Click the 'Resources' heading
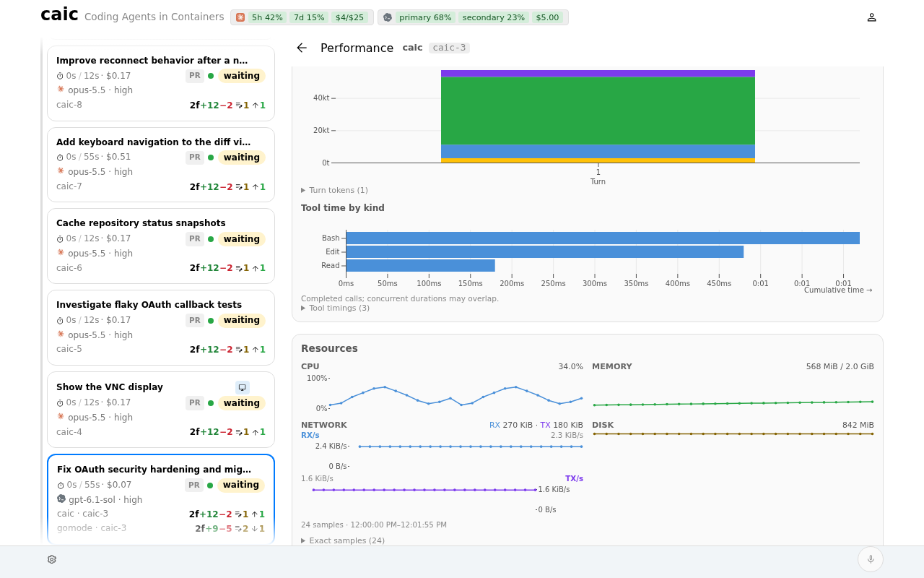The height and width of the screenshot is (578, 924). (x=329, y=348)
